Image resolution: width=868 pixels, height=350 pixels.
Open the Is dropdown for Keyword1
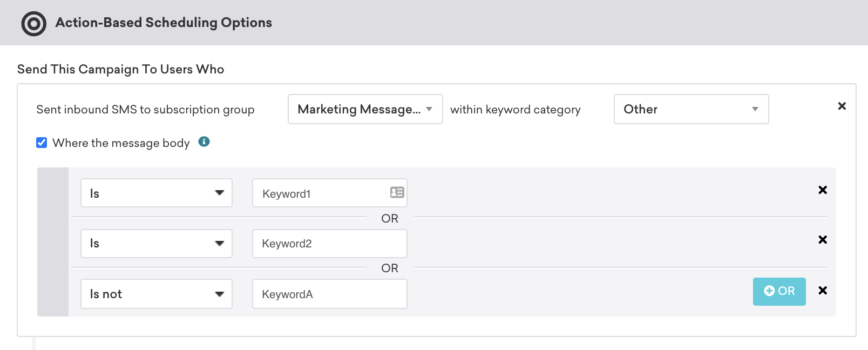click(157, 193)
